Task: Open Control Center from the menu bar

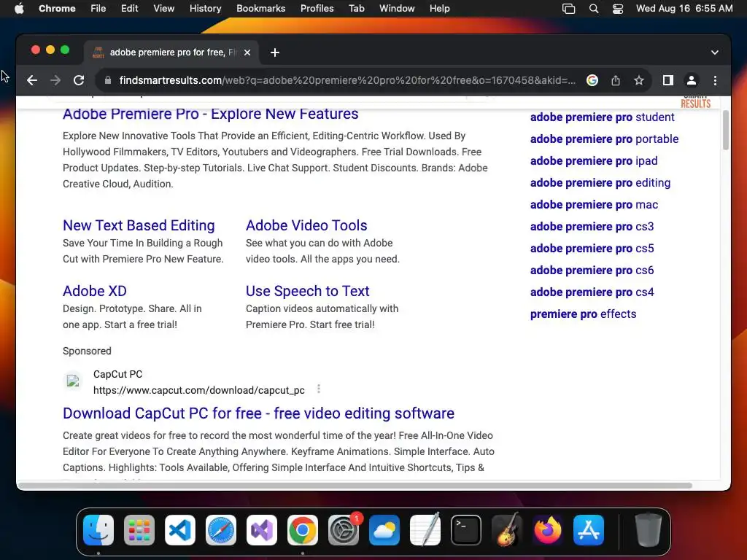Action: point(617,9)
